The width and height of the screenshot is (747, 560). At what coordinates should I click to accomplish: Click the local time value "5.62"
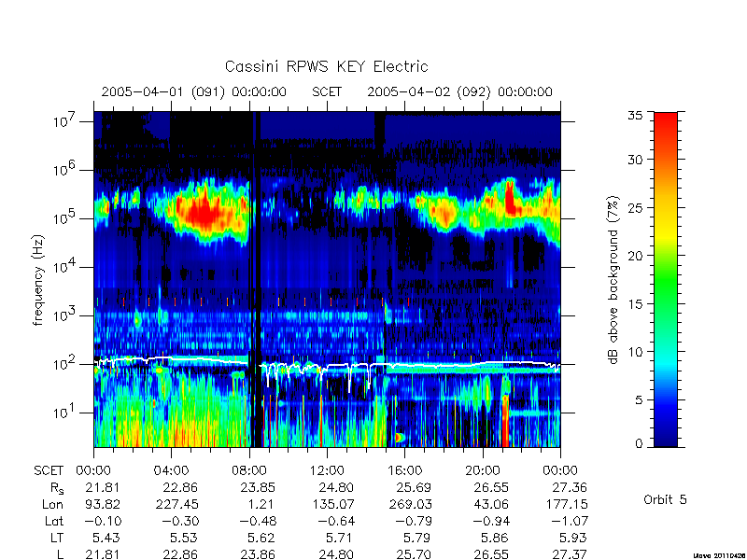coord(261,538)
